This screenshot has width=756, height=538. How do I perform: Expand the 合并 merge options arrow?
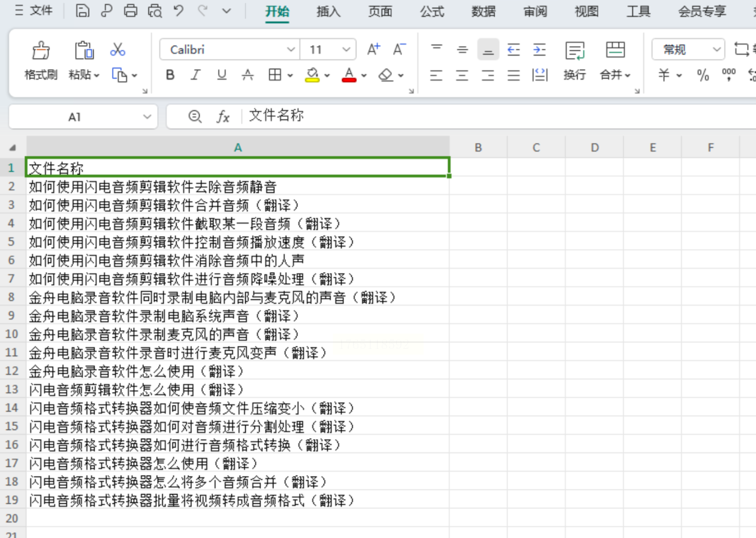click(x=627, y=75)
